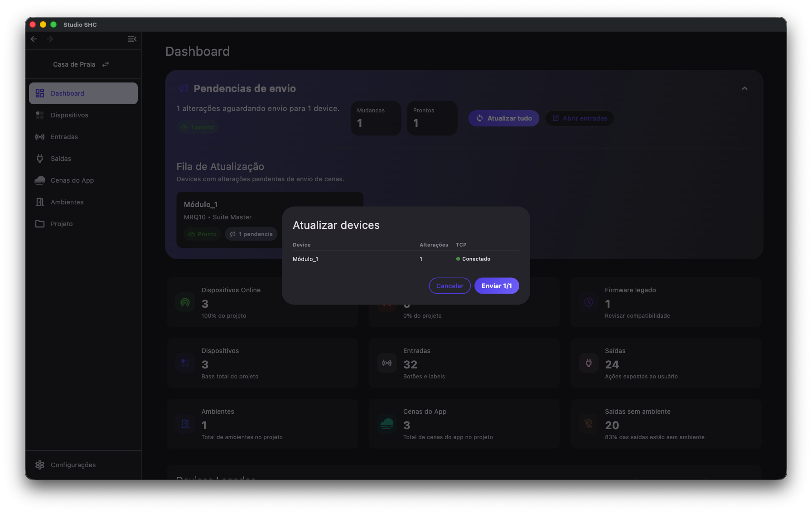Click the Ambientes door icon in sidebar
The image size is (812, 513).
tap(40, 202)
